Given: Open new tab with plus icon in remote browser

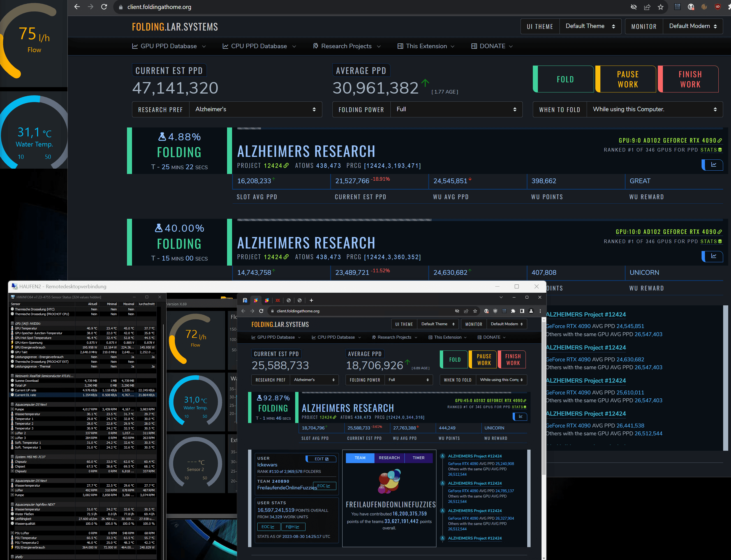Looking at the screenshot, I should tap(311, 300).
